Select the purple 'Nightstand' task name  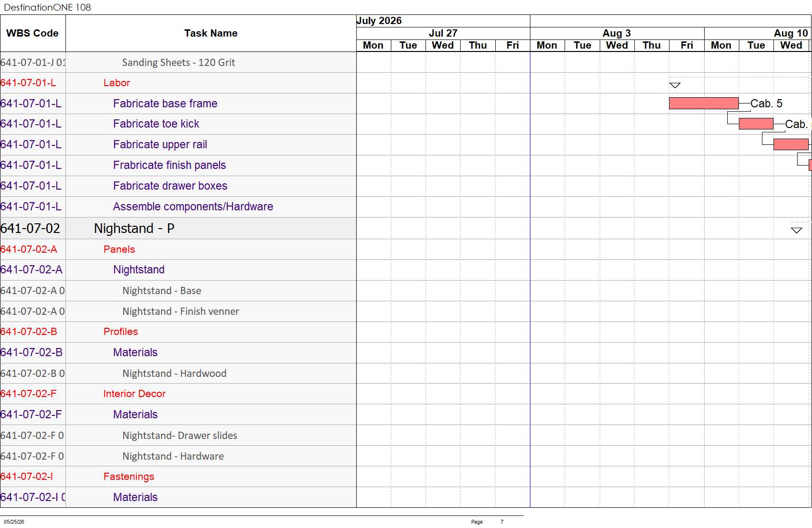pos(139,270)
